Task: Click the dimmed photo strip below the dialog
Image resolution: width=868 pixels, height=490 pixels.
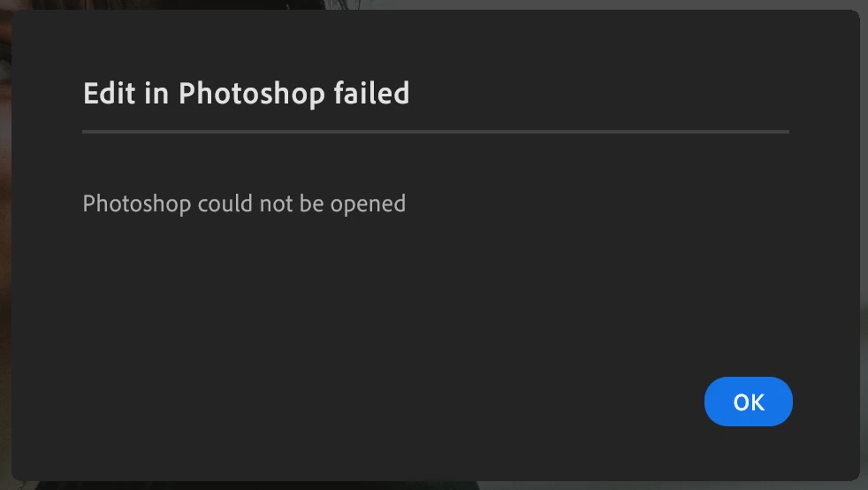Action: [x=434, y=486]
